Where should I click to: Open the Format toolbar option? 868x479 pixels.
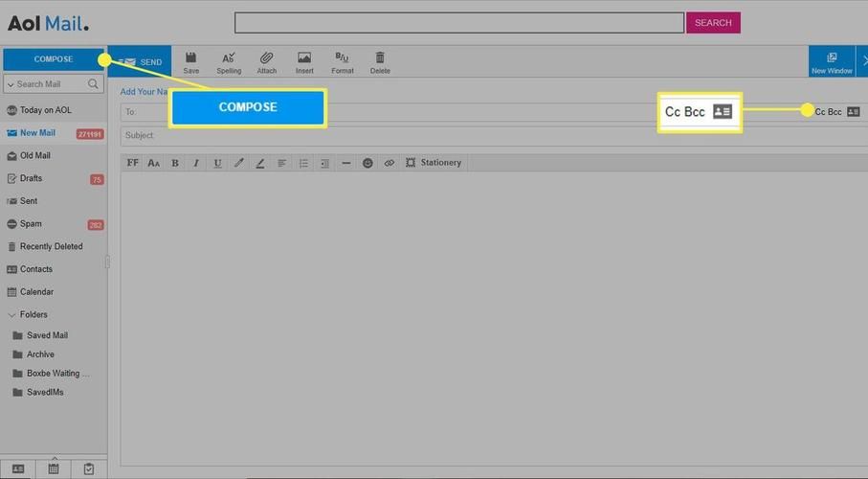pos(342,62)
